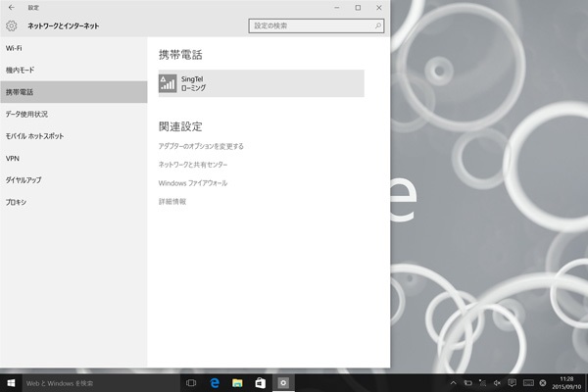
Task: Open File Explorer from the taskbar
Action: tap(237, 383)
